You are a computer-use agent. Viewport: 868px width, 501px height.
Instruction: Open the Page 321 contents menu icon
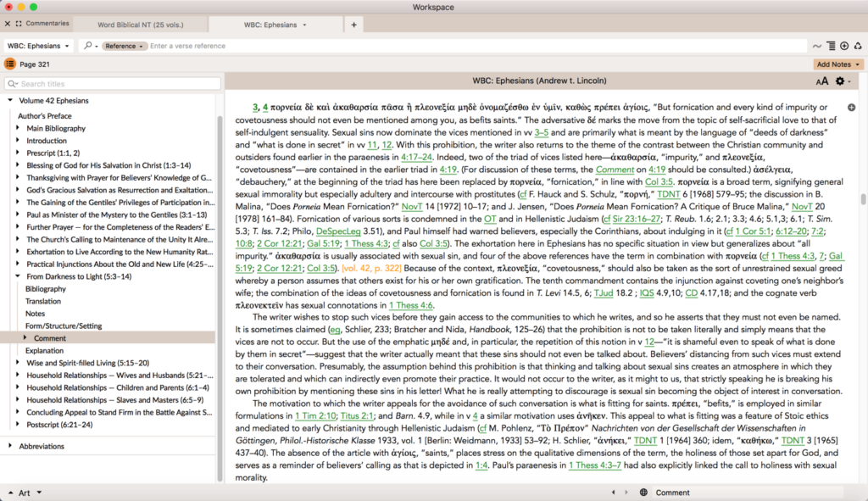click(x=10, y=64)
